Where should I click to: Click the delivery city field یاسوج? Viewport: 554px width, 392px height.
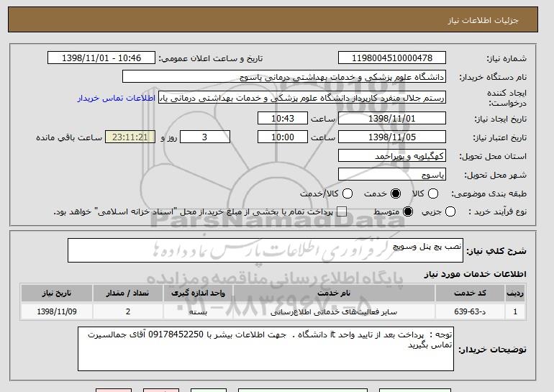click(392, 175)
